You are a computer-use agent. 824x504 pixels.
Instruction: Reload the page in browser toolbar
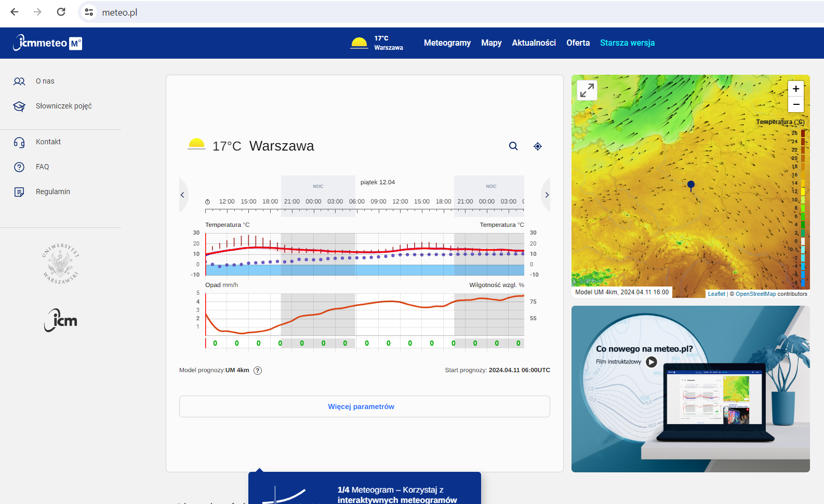[x=61, y=12]
